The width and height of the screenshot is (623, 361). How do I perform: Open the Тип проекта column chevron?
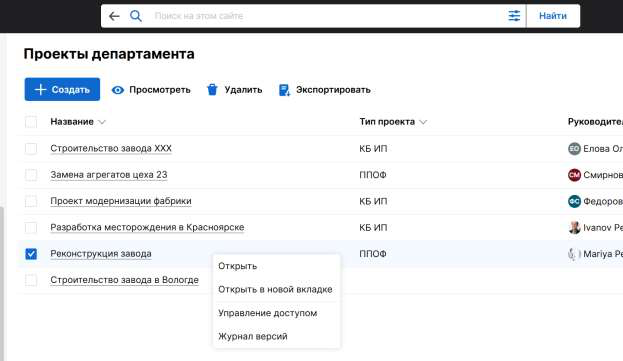coord(423,122)
